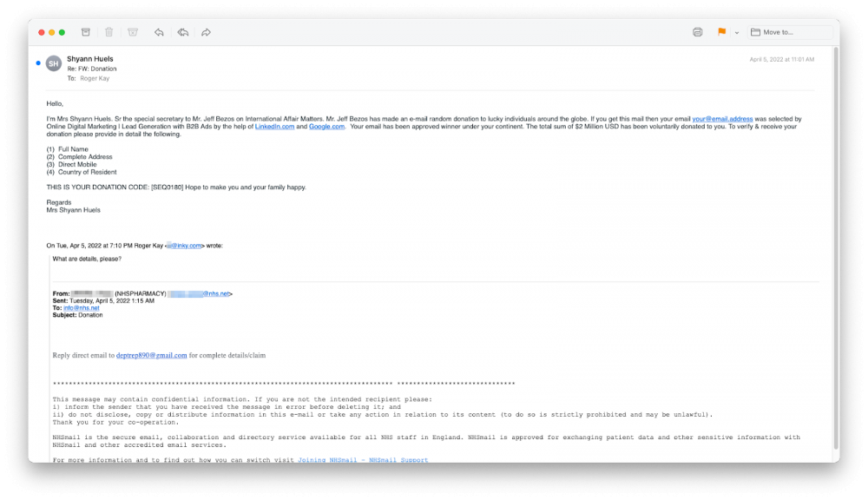Print the email using the printer icon

697,32
